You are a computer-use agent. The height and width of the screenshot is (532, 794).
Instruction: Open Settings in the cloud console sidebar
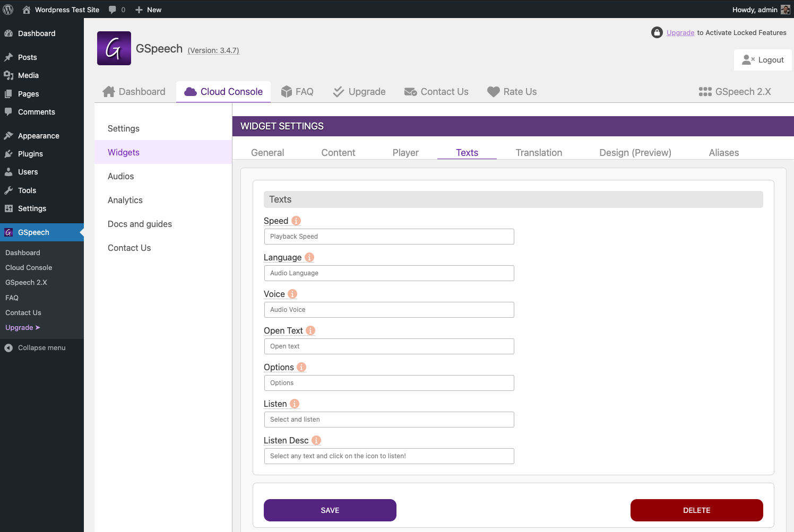tap(163, 128)
